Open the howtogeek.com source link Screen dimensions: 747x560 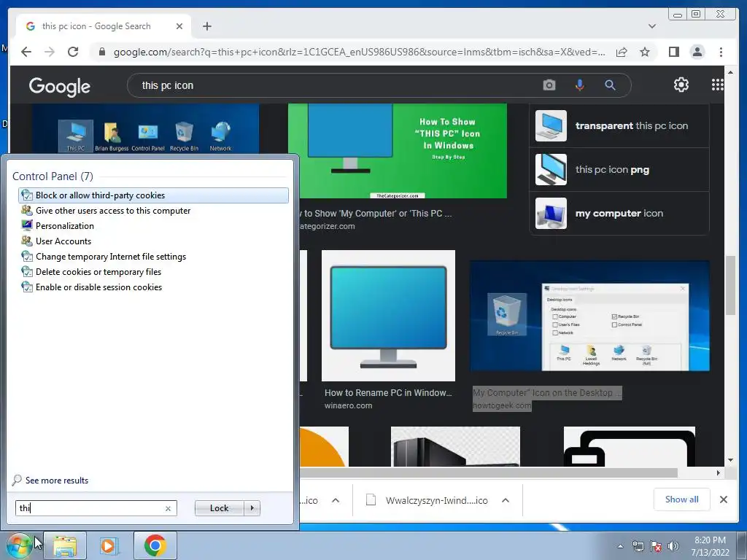[x=502, y=405]
